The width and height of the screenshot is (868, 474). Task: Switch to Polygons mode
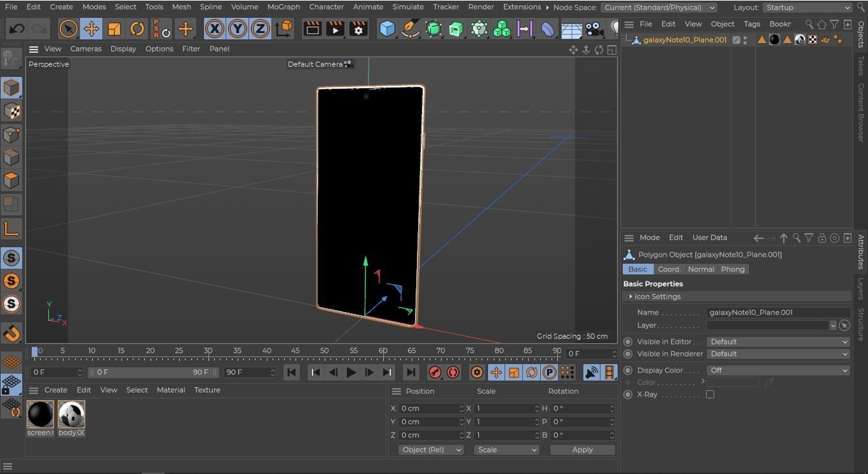pos(11,180)
